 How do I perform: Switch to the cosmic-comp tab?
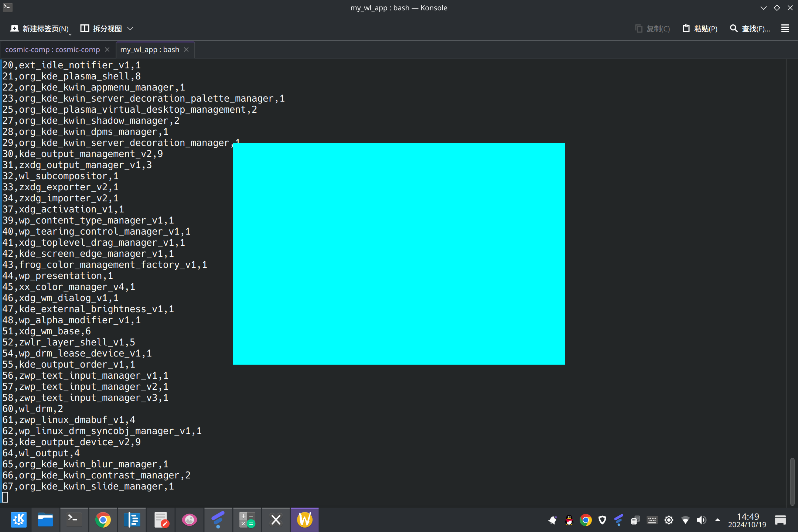click(x=52, y=50)
